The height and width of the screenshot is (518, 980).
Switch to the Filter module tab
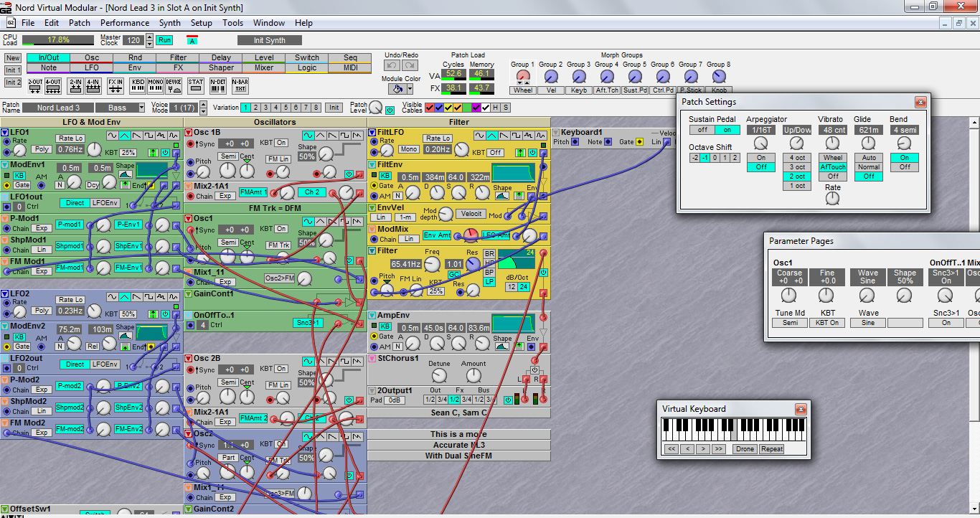click(178, 57)
